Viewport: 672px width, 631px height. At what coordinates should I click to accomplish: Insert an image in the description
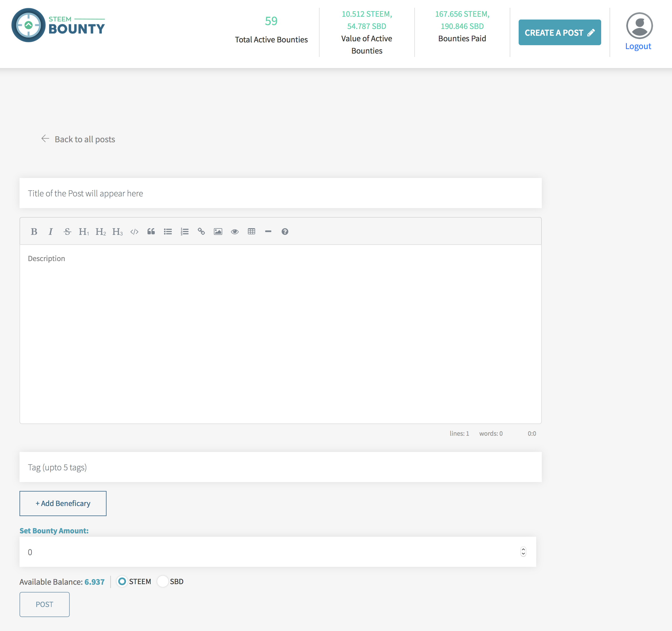[x=218, y=232]
